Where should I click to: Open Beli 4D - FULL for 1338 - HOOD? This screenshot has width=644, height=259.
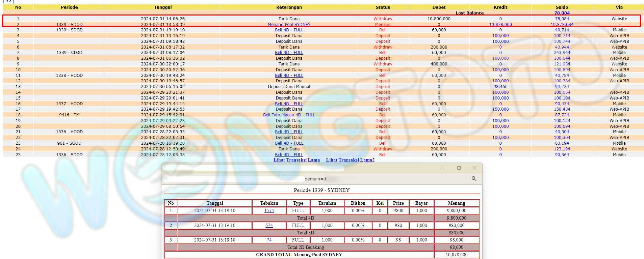point(289,76)
